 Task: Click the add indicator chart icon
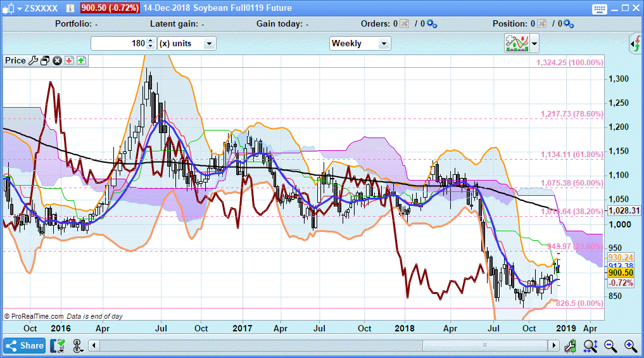(x=517, y=43)
